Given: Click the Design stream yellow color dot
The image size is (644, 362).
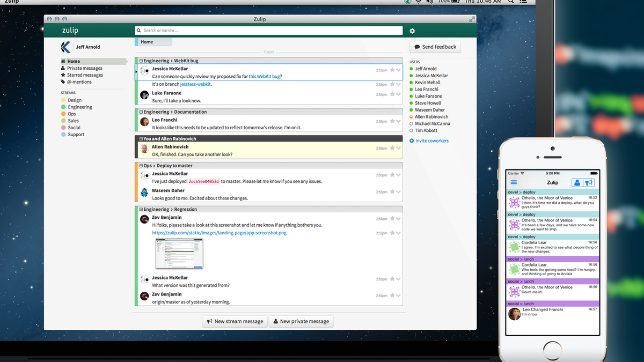Looking at the screenshot, I should tap(63, 100).
